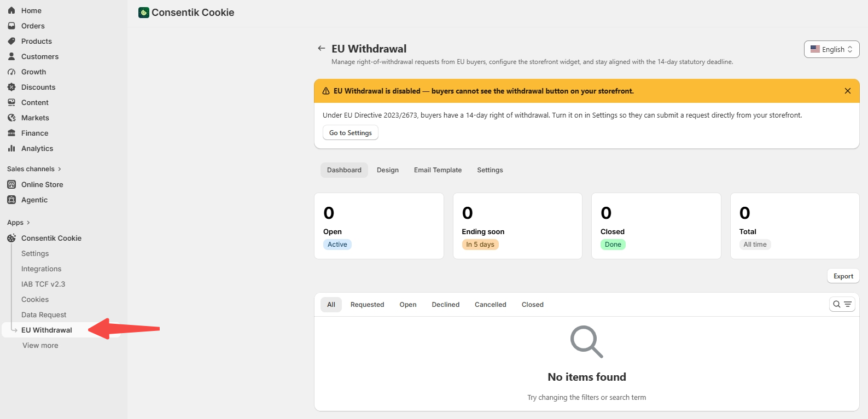Open the Settings tab of EU Withdrawal
868x419 pixels.
tap(490, 170)
